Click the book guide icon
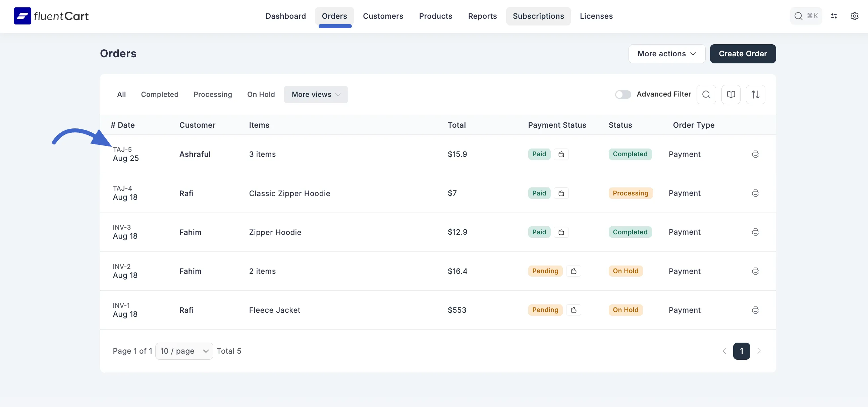Viewport: 868px width, 407px height. 730,94
